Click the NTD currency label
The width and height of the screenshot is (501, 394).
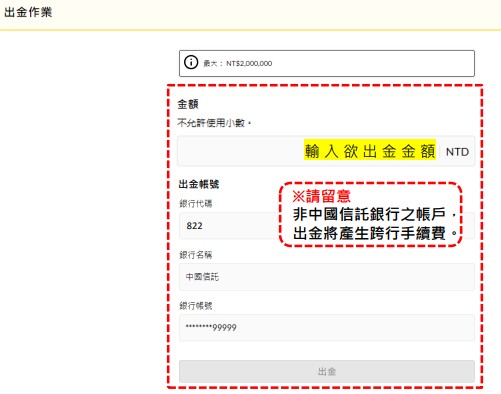[457, 152]
